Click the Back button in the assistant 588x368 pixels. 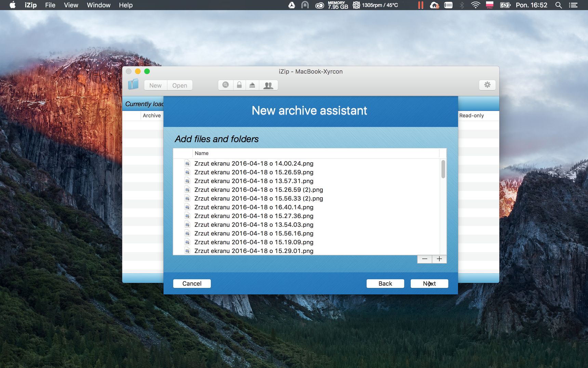click(385, 283)
